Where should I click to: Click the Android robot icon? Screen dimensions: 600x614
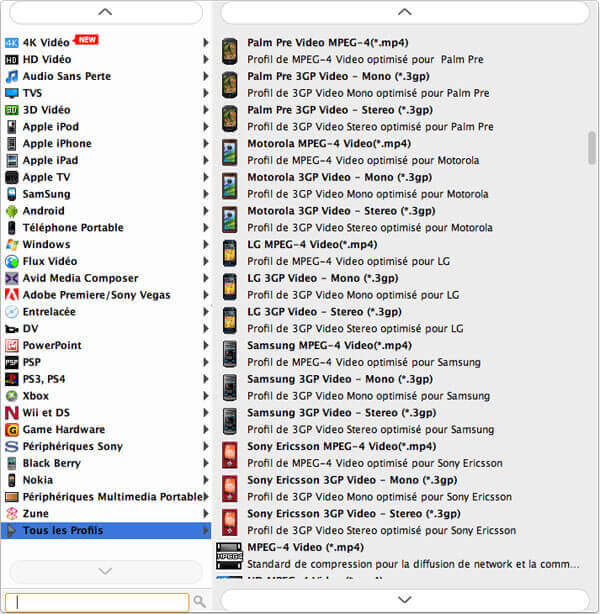pyautogui.click(x=11, y=211)
